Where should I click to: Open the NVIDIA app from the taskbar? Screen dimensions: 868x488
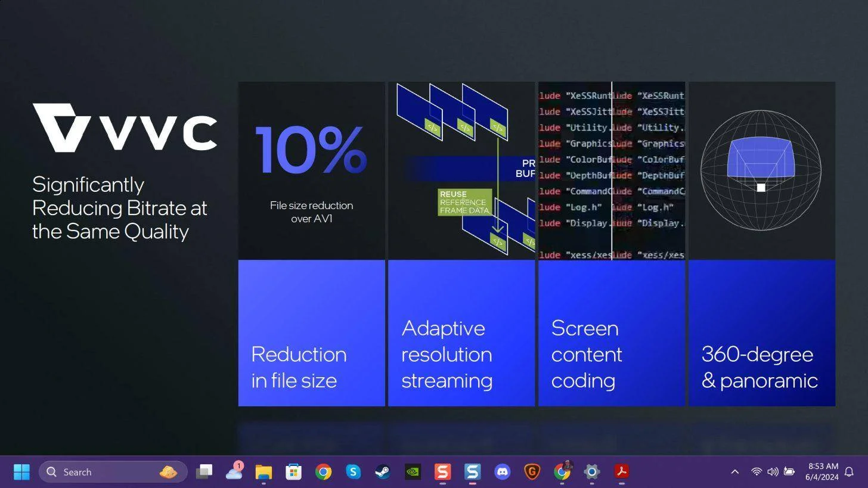[x=413, y=472]
